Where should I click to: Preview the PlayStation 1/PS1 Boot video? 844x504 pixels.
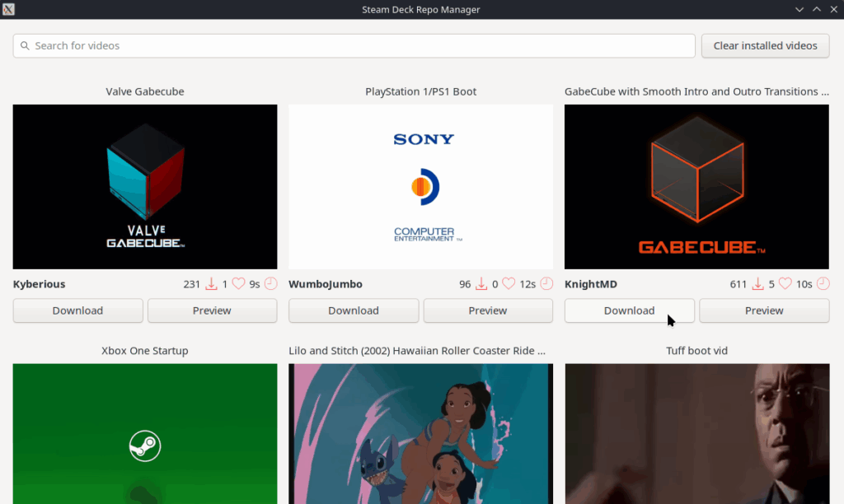[x=488, y=310]
